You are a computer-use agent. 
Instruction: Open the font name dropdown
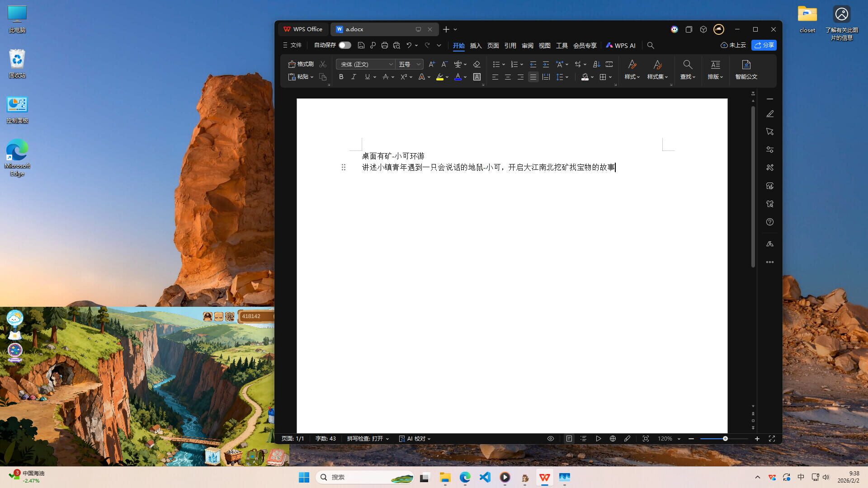point(390,64)
